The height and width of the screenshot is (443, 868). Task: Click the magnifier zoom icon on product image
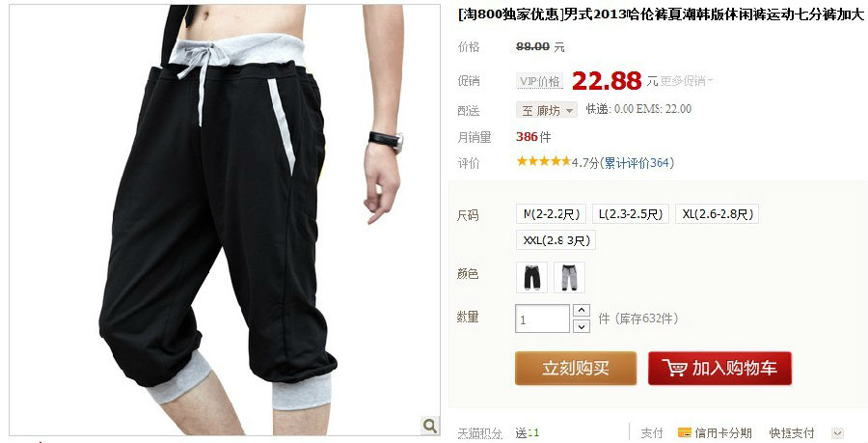pyautogui.click(x=430, y=426)
